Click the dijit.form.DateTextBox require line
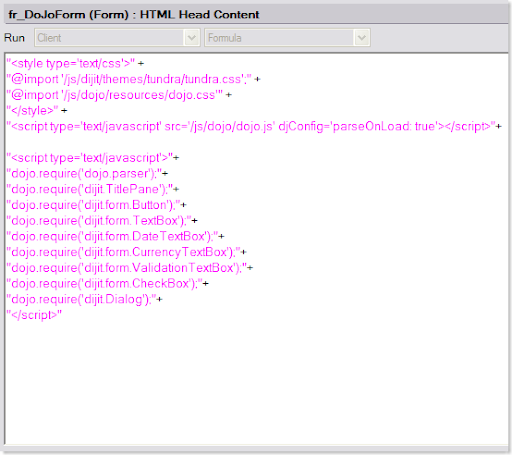Screen dimensions: 512x455 click(115, 236)
